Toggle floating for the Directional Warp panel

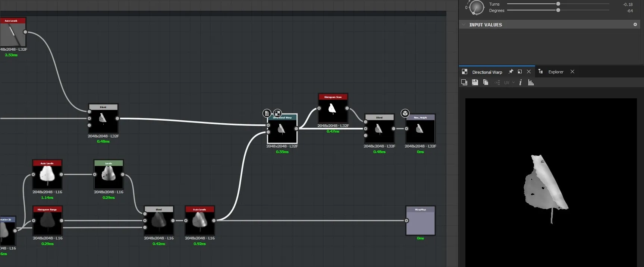tap(520, 72)
